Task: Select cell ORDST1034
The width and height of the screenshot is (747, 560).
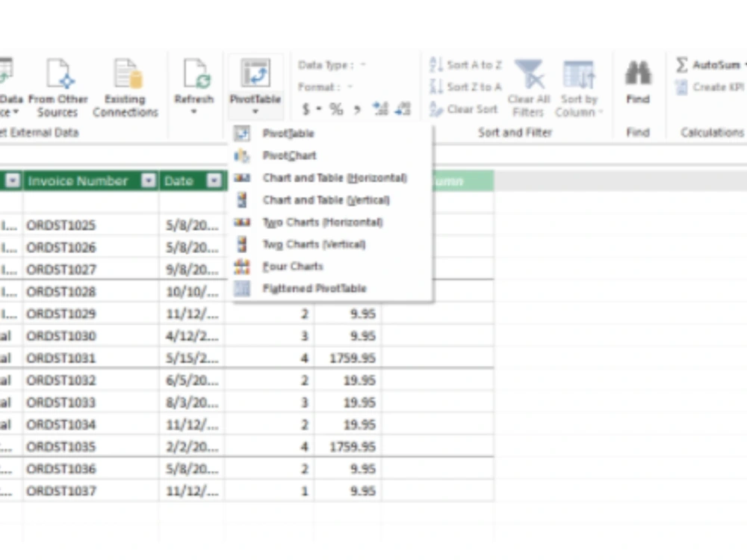Action: 90,425
